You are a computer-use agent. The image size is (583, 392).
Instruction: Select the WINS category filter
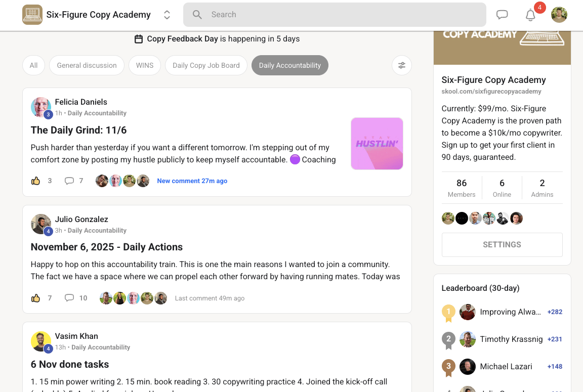point(145,65)
